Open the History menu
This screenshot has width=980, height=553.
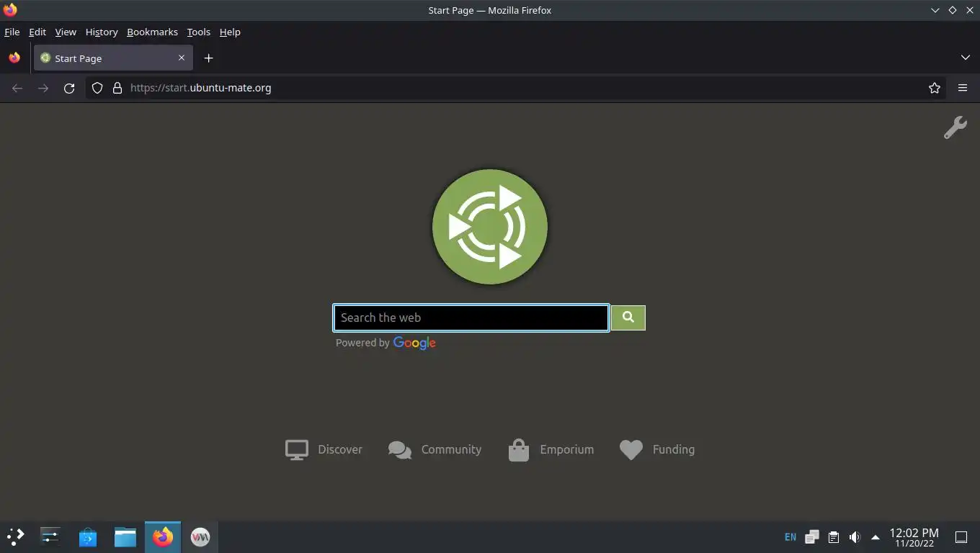(102, 32)
